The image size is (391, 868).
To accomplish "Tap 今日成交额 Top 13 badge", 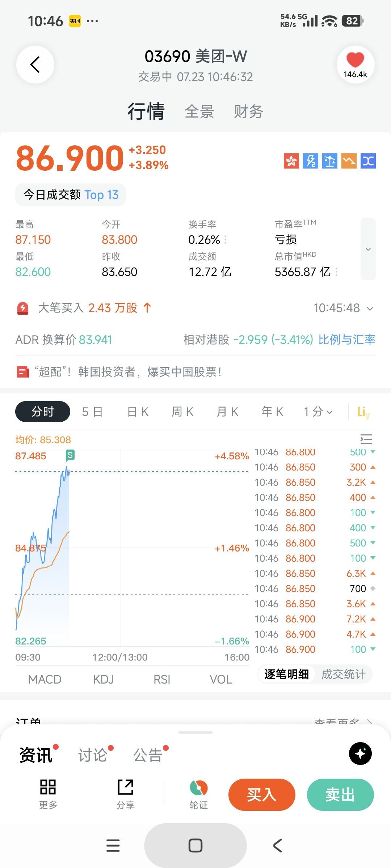I will [71, 195].
